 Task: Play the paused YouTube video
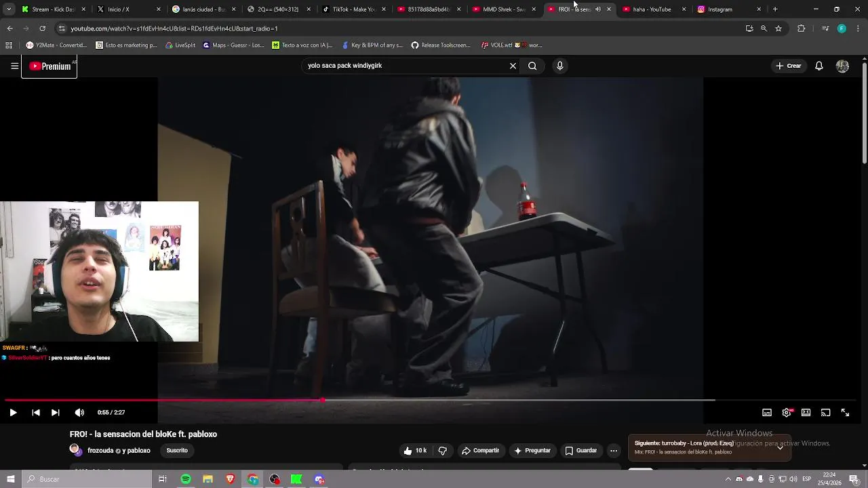click(x=13, y=412)
